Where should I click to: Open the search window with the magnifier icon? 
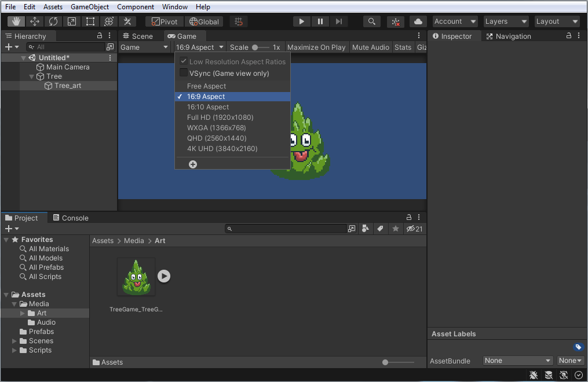point(371,21)
